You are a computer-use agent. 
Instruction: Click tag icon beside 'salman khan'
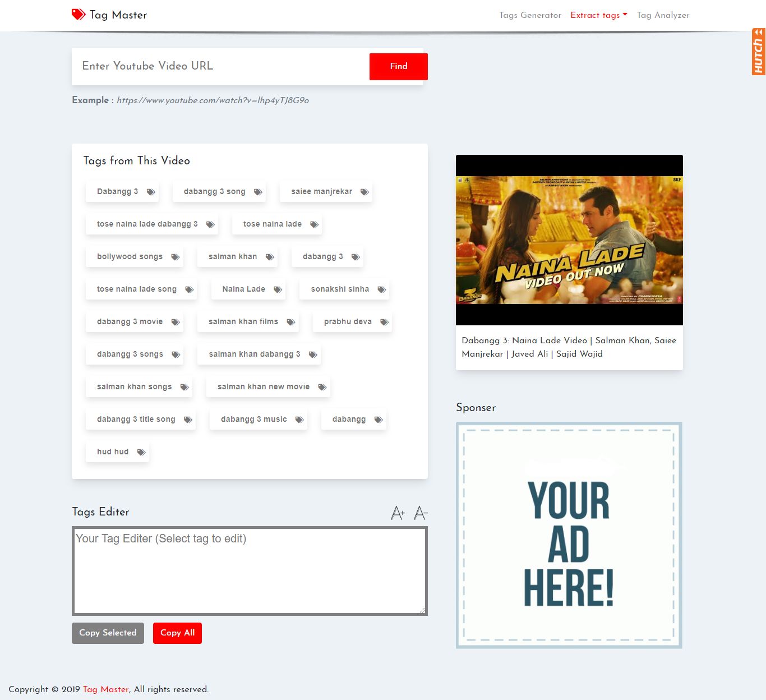click(x=270, y=257)
